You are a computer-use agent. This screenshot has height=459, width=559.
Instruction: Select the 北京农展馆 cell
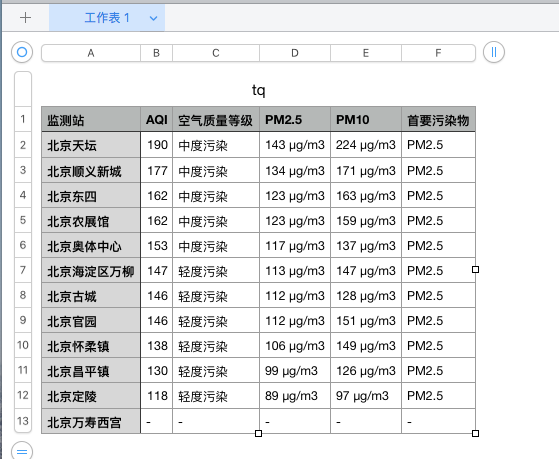91,220
